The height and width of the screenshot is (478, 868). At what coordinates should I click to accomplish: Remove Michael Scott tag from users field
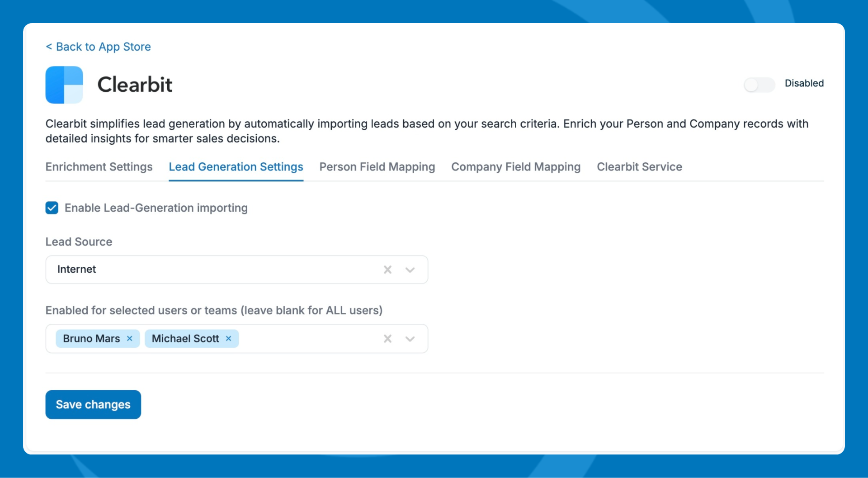pyautogui.click(x=229, y=339)
